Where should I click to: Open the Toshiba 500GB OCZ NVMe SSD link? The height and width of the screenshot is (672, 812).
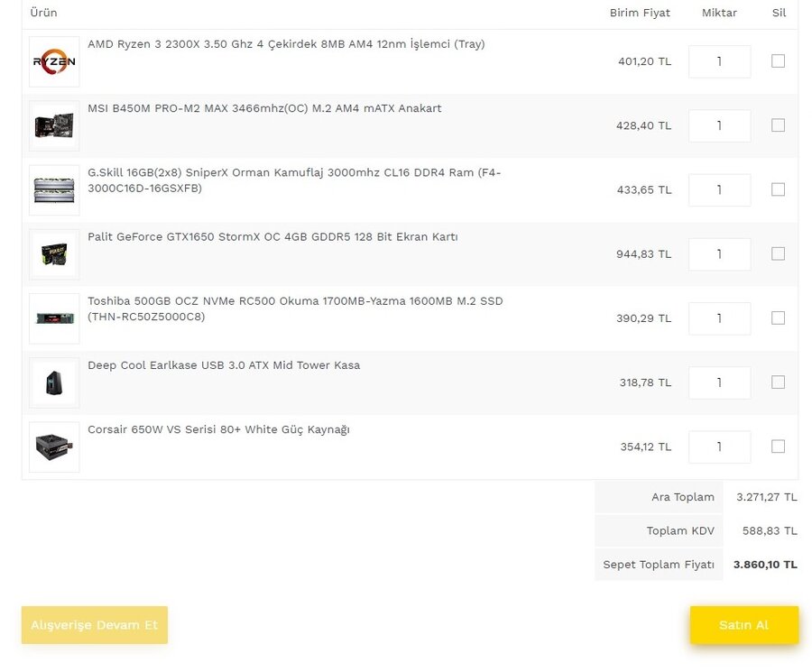[x=295, y=308]
